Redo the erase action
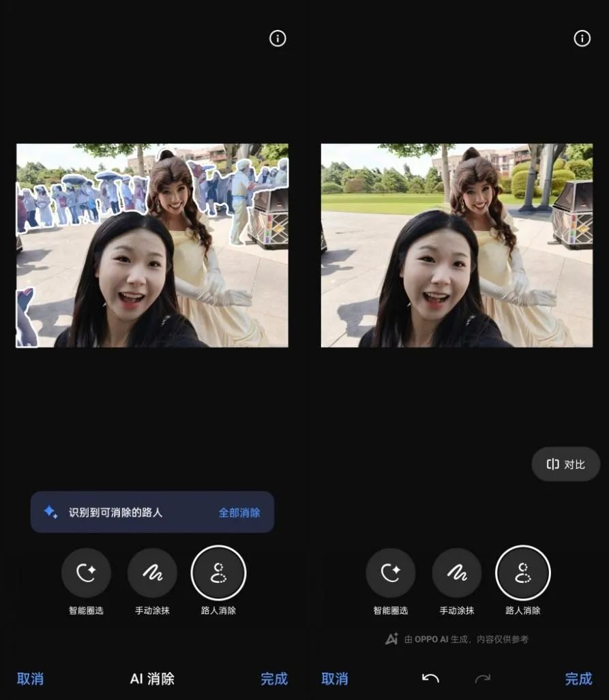The image size is (609, 700). pos(483,679)
